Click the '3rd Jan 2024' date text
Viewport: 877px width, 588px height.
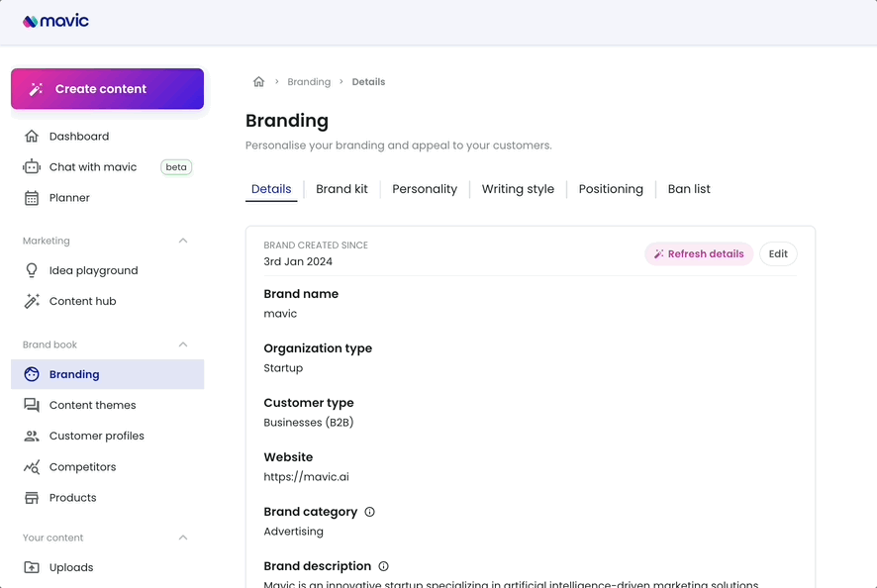[298, 262]
